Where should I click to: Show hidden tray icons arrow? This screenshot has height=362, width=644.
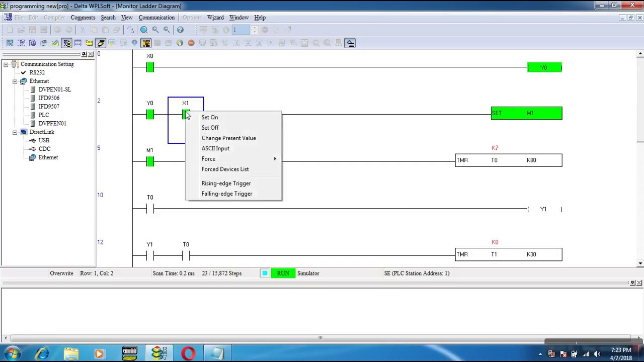(540, 354)
